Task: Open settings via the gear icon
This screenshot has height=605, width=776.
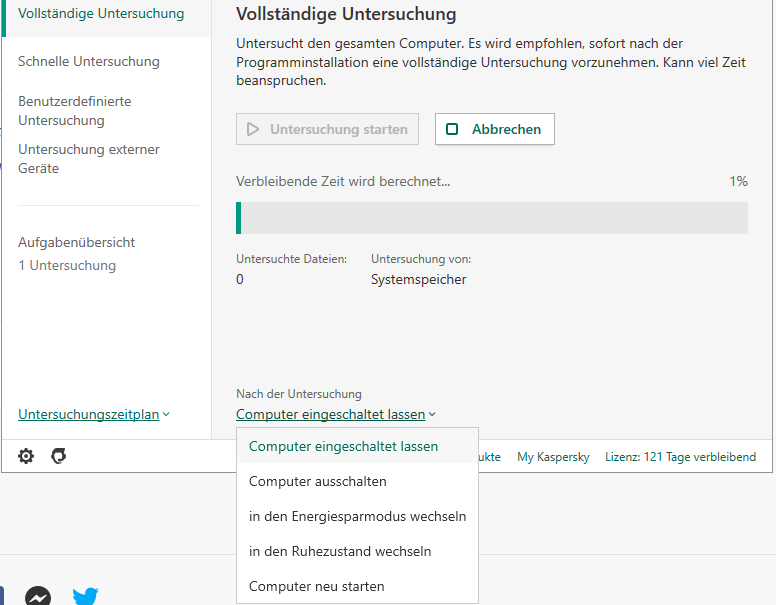Action: 26,456
